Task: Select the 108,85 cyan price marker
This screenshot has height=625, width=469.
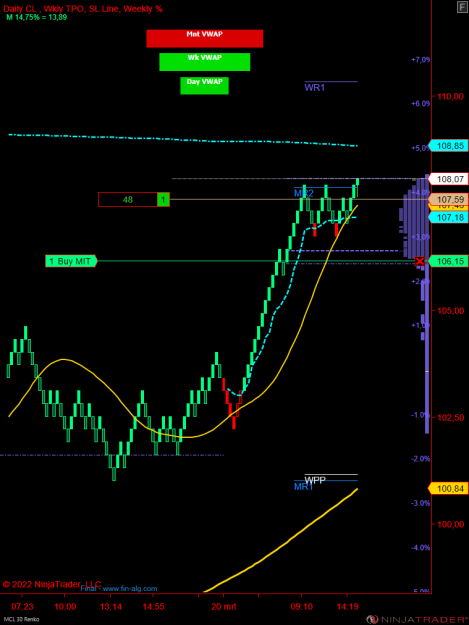Action: tap(448, 146)
